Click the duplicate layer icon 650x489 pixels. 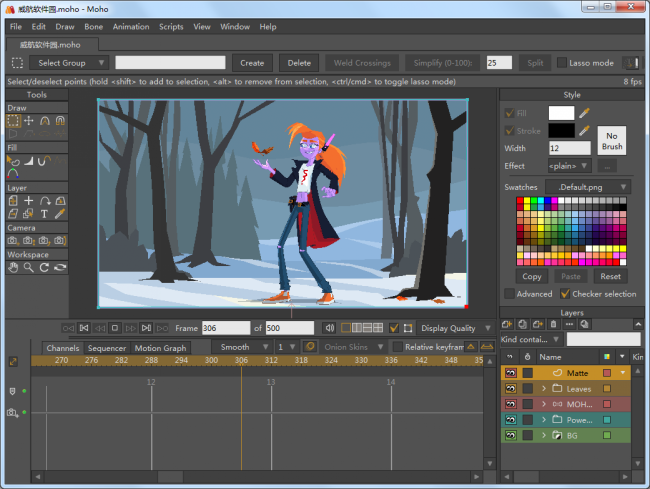[523, 324]
